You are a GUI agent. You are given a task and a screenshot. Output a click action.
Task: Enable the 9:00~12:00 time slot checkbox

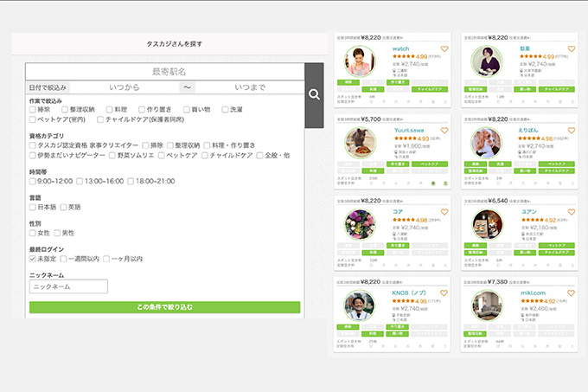(33, 181)
